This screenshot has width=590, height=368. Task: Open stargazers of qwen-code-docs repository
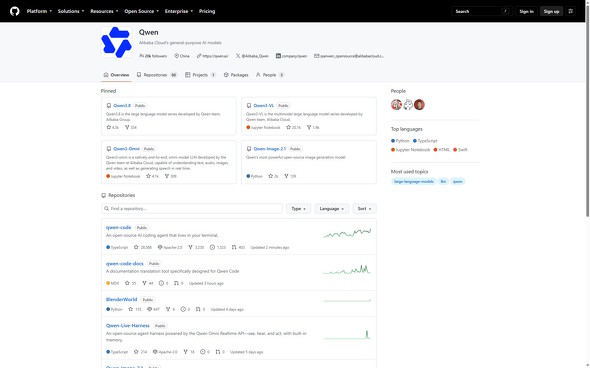coord(131,283)
